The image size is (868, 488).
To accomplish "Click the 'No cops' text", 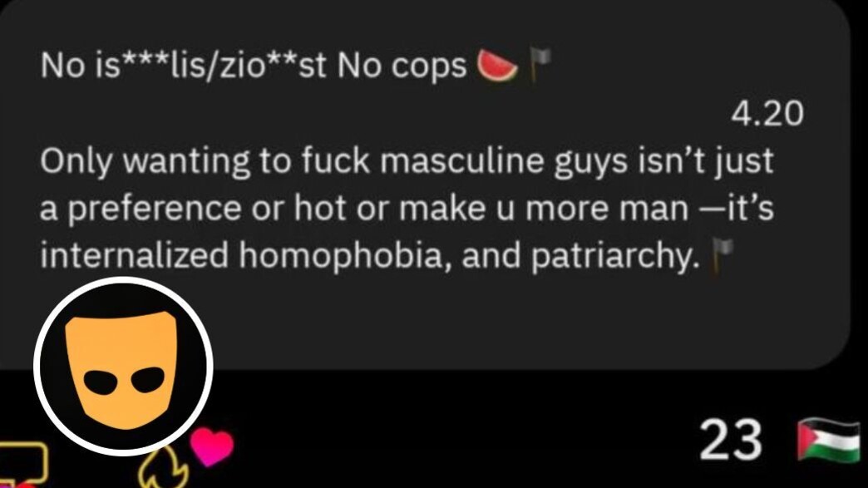I will [402, 66].
